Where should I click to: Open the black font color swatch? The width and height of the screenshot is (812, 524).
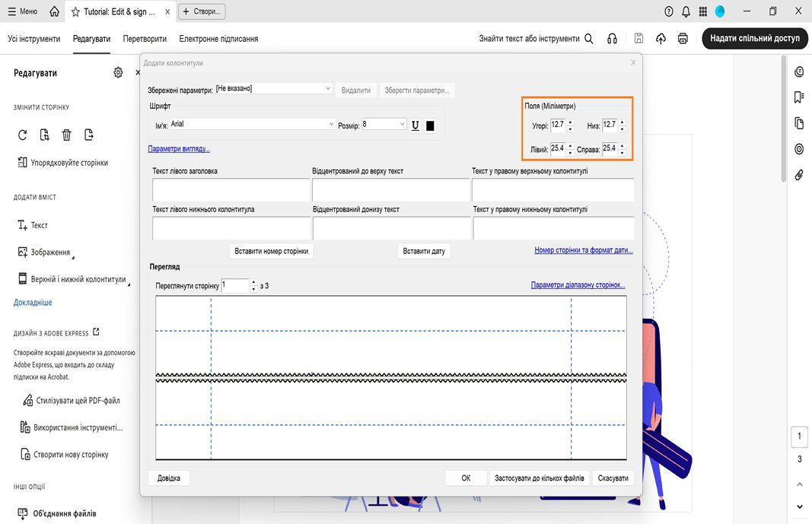pyautogui.click(x=430, y=125)
